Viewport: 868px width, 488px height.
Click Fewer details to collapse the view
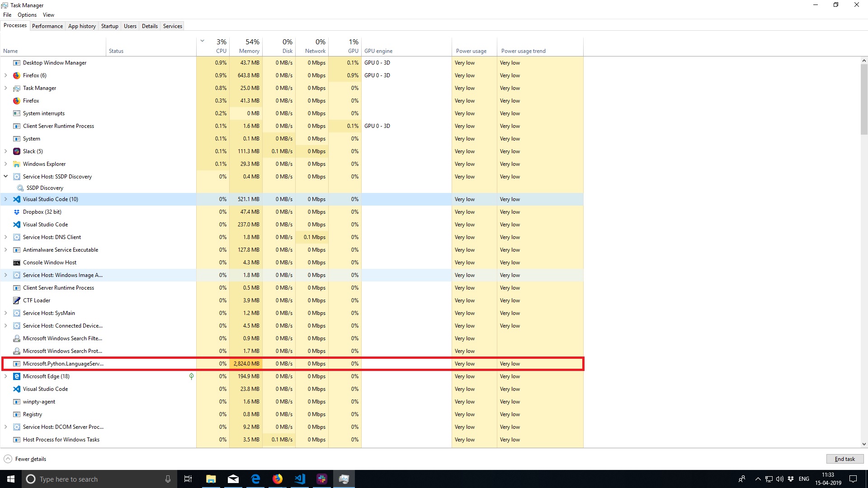[28, 459]
